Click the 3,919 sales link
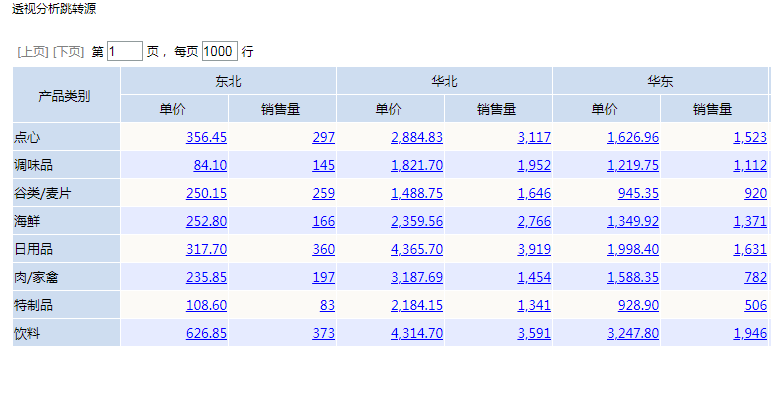The width and height of the screenshot is (771, 393). pyautogui.click(x=534, y=249)
